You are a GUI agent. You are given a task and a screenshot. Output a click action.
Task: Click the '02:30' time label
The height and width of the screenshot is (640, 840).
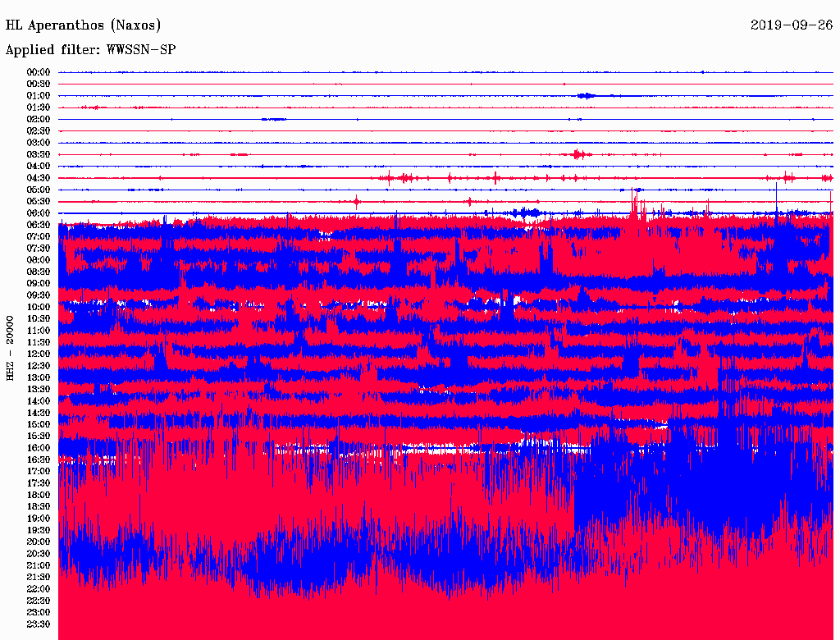39,131
